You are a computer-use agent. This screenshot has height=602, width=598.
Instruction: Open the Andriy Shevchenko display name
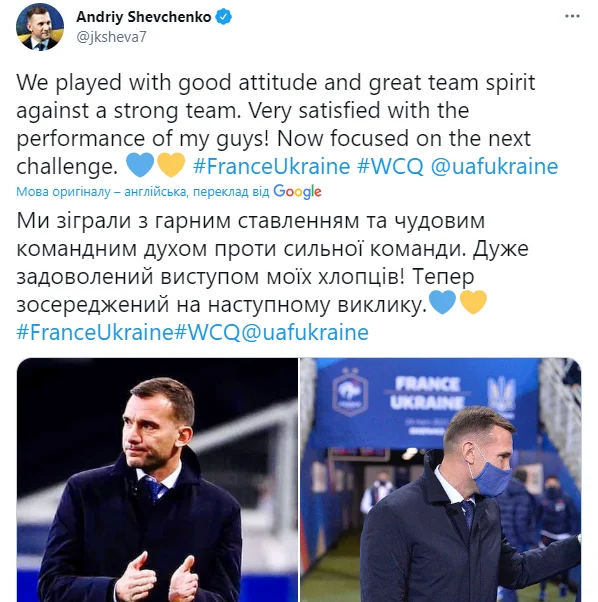144,17
